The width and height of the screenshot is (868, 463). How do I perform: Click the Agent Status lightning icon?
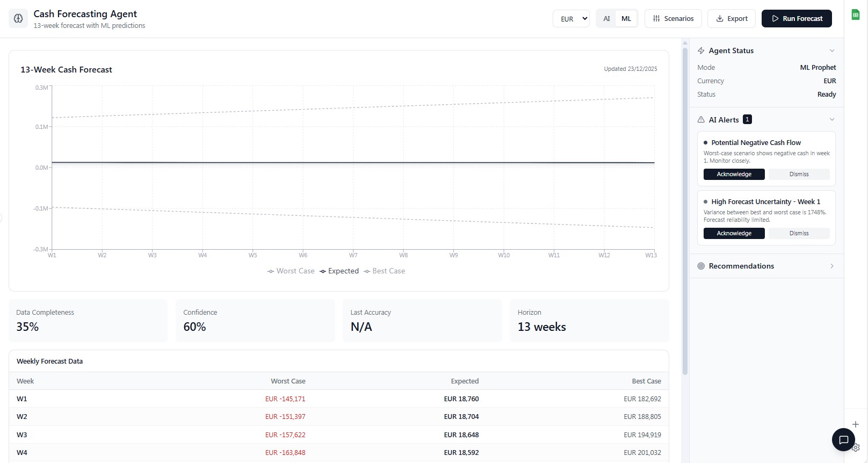(x=701, y=50)
